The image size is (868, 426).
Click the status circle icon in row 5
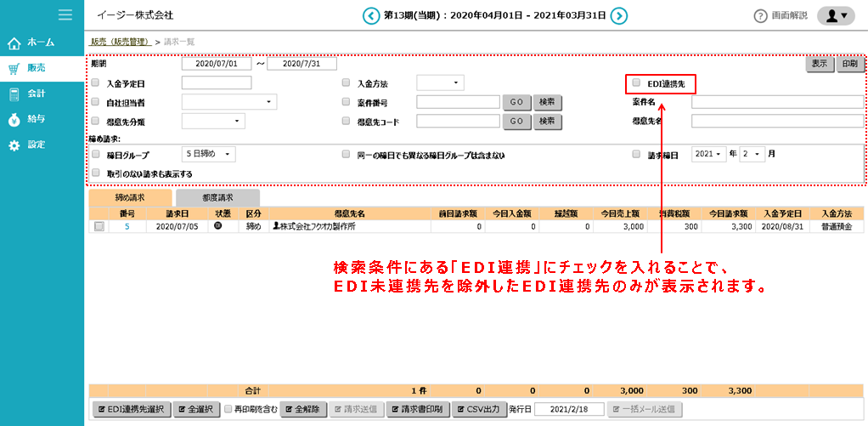click(x=217, y=227)
